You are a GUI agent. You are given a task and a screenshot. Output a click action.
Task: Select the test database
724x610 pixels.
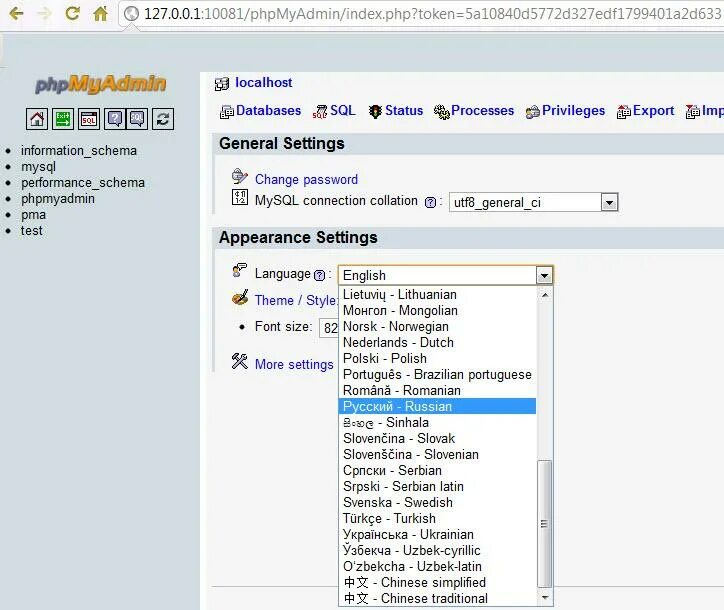(x=31, y=230)
